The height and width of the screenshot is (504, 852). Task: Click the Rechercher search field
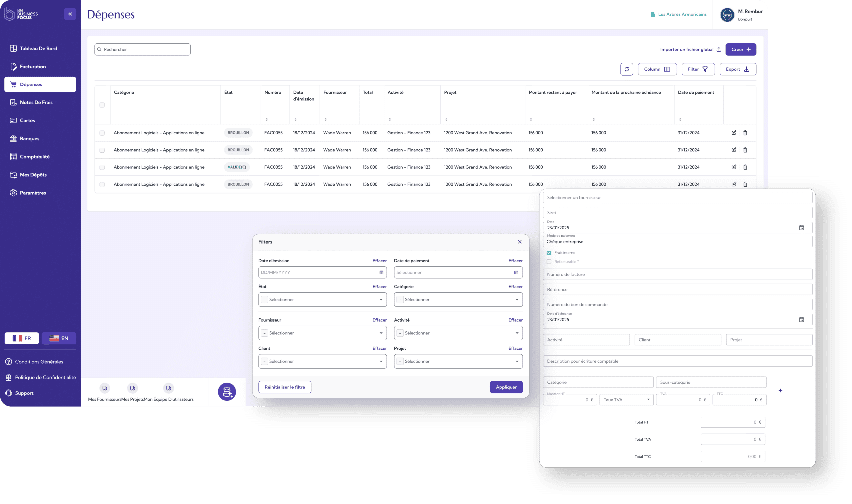click(143, 50)
